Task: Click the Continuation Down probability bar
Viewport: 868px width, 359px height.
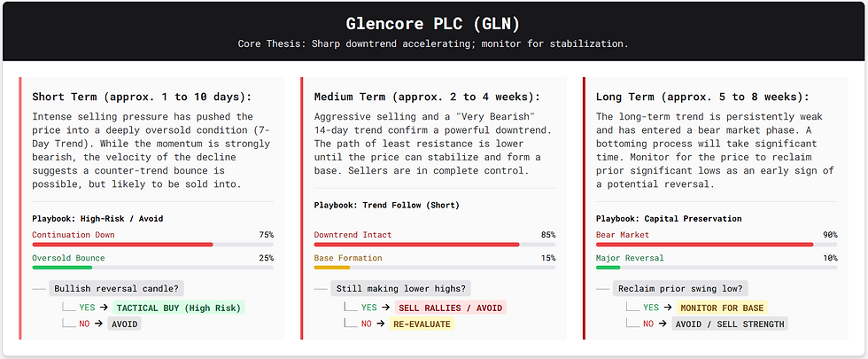Action: click(152, 245)
